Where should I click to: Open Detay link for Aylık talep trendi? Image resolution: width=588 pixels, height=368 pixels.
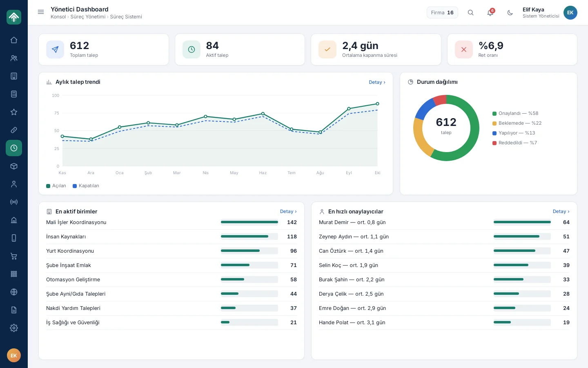tap(377, 82)
